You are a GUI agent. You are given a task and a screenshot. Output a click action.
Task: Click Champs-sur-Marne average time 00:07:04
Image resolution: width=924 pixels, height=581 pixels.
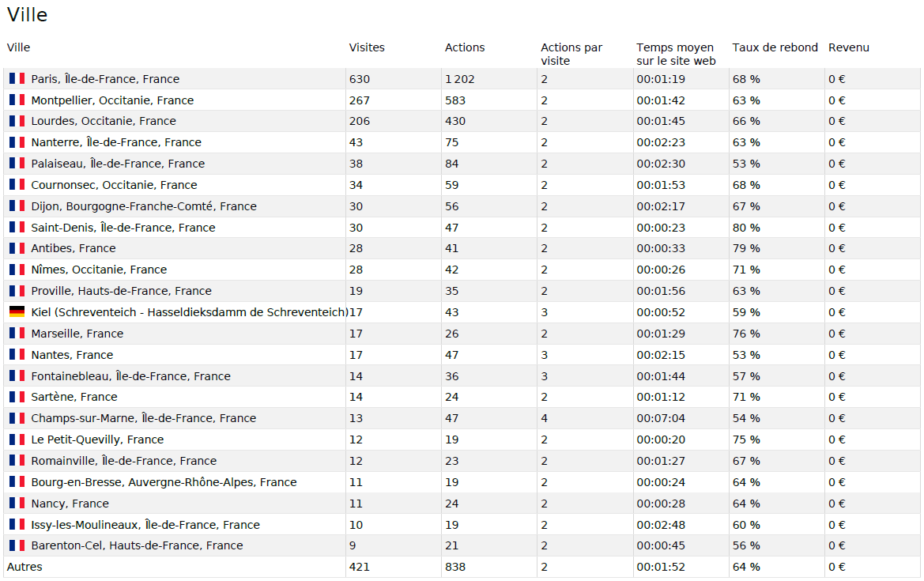(x=661, y=418)
